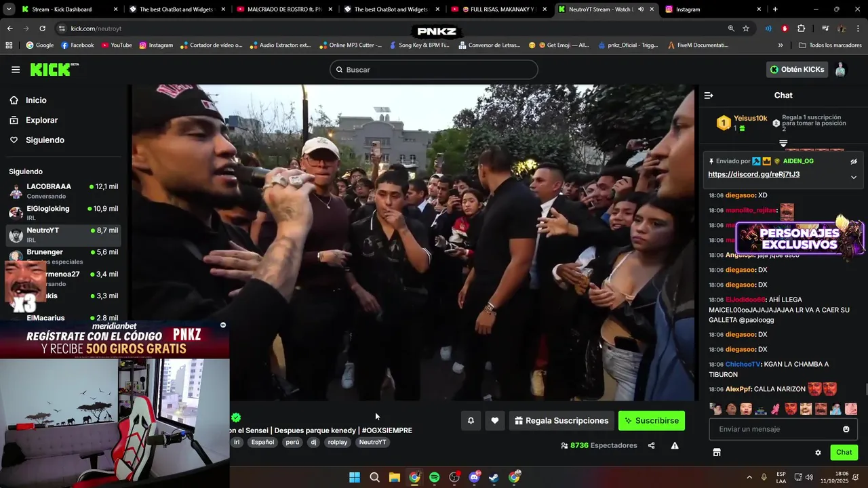Switch to FULL RISAS, MAKANAKY tab
This screenshot has height=488, width=868.
pos(498,9)
